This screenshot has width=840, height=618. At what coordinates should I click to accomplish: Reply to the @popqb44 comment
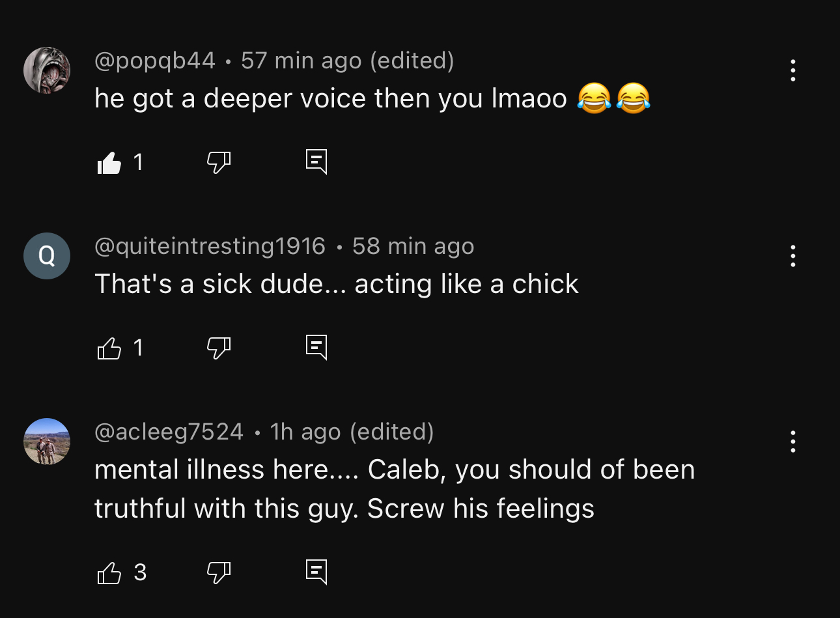316,162
